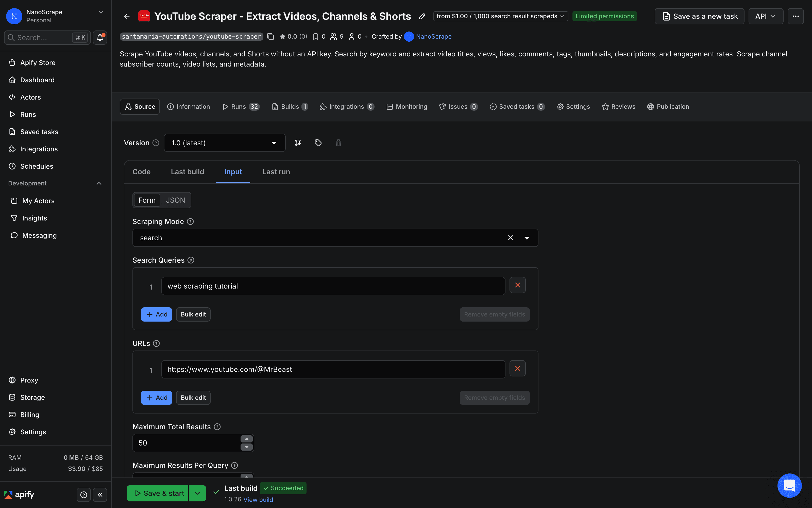Open the Version 1.0 (latest) dropdown
812x508 pixels.
pos(225,143)
